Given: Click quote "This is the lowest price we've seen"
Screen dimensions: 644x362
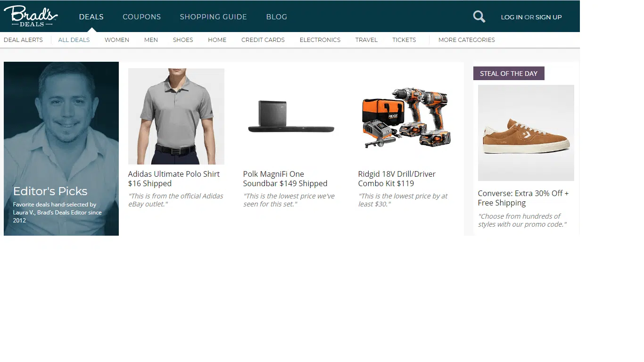Looking at the screenshot, I should pos(289,200).
